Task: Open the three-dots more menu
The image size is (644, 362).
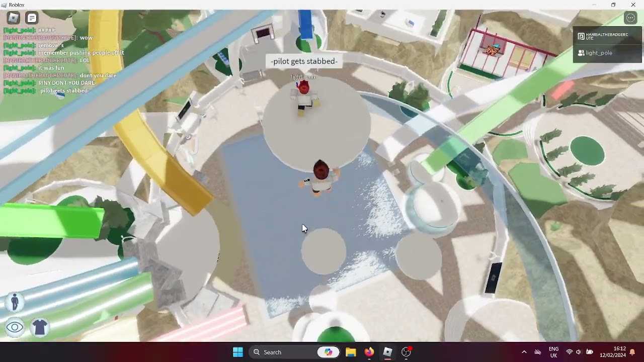Action: tap(630, 18)
